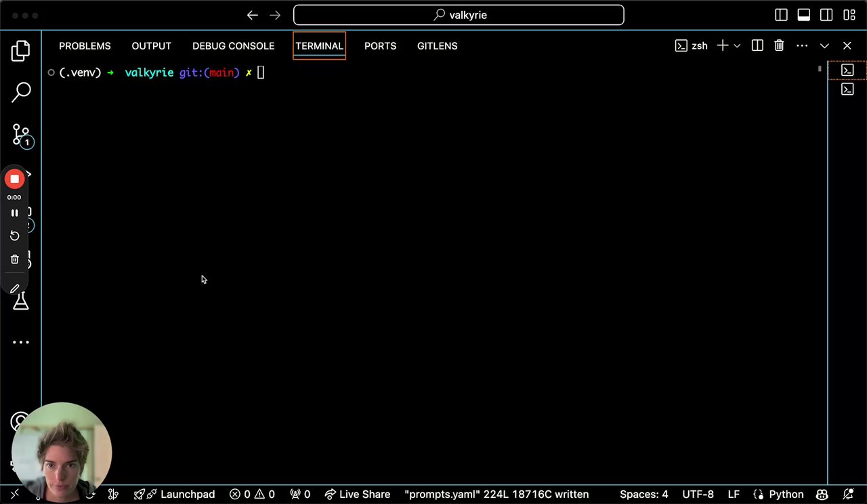
Task: Change end of line sequence LF
Action: (734, 495)
